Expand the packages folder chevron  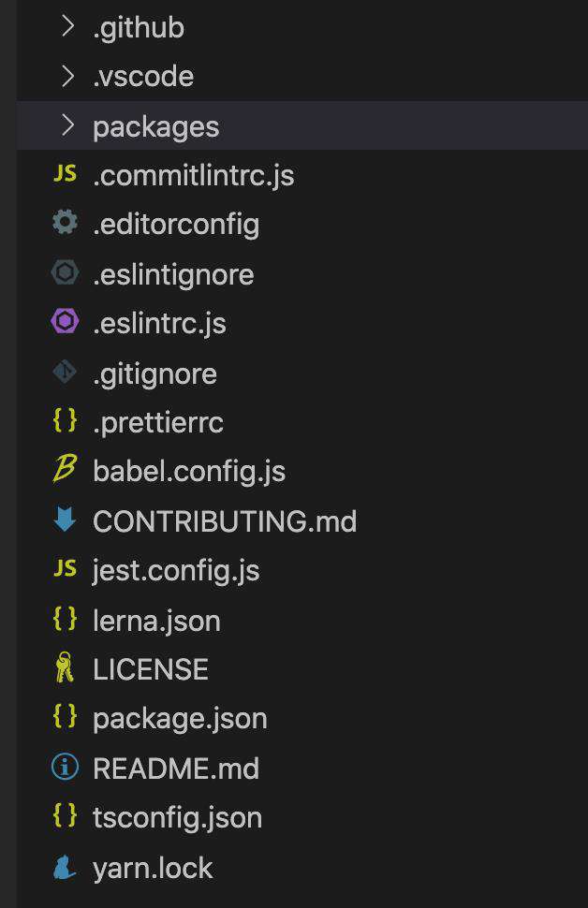(x=67, y=125)
